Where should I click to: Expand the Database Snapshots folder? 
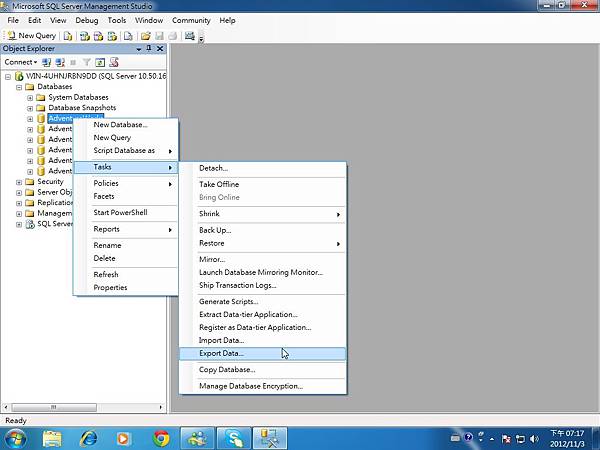[x=30, y=108]
